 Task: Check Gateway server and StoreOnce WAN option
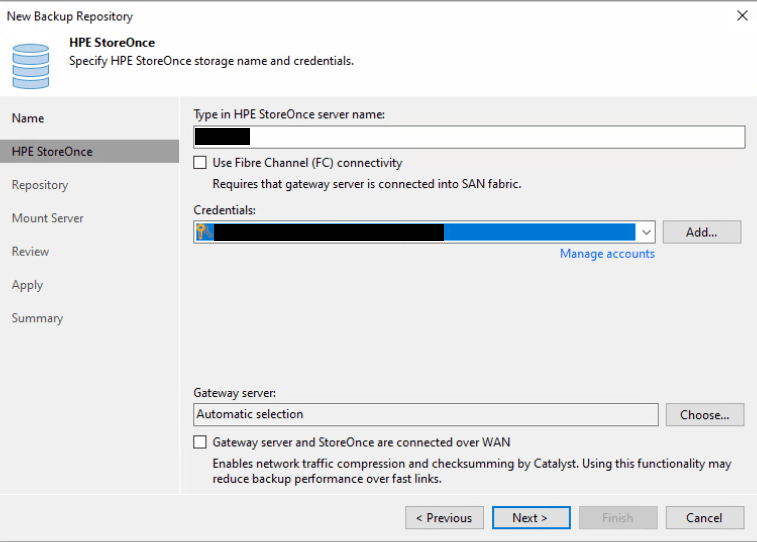click(x=201, y=442)
